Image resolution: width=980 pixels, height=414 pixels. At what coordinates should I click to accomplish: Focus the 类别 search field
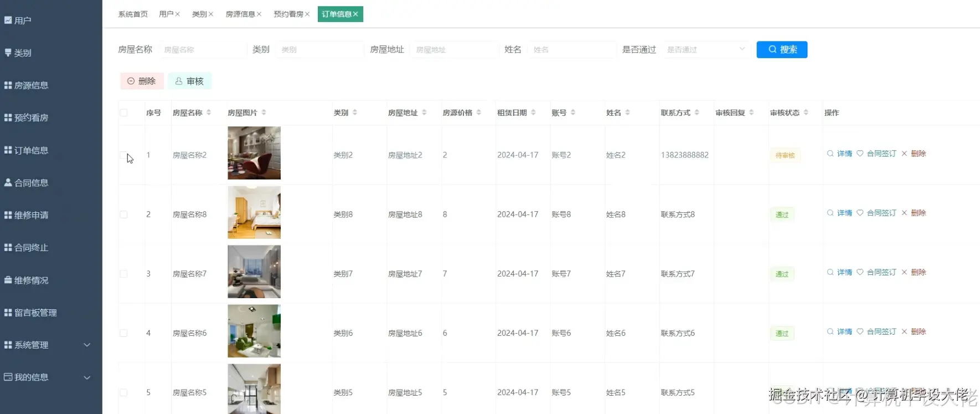319,49
